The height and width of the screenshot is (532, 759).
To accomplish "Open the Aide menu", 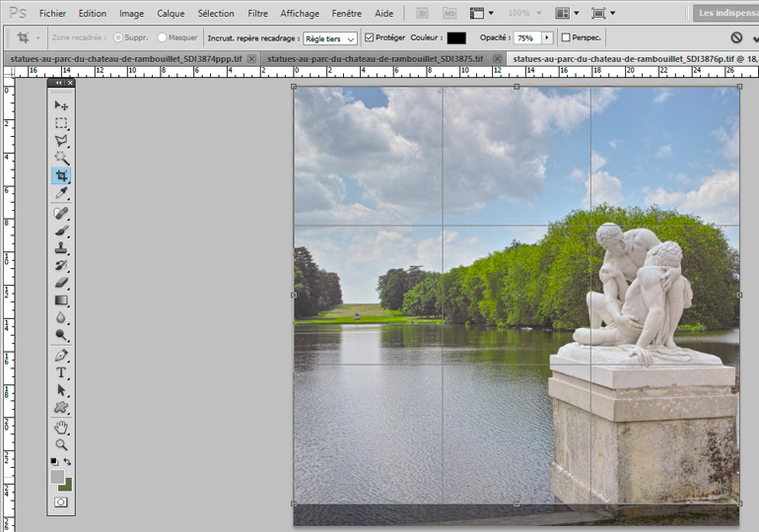I will 383,14.
